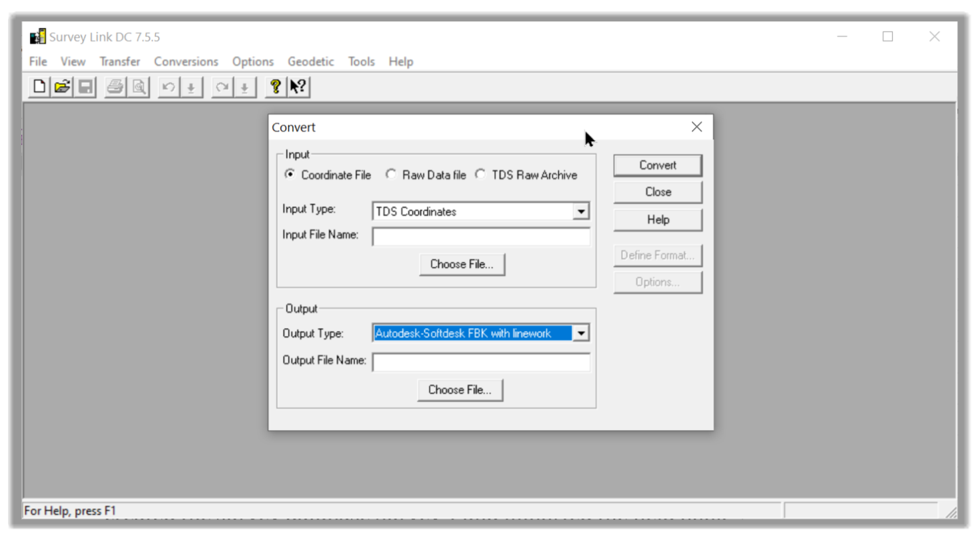Click the Print toolbar icon
The image size is (980, 542).
(x=115, y=87)
